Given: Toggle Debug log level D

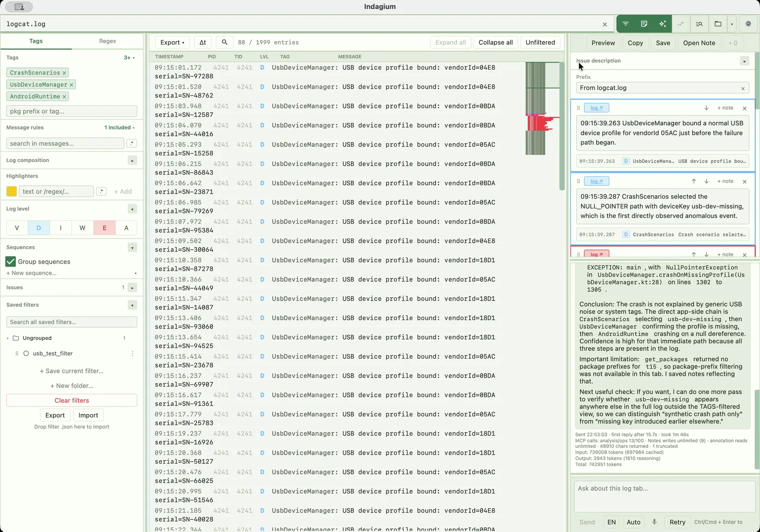Looking at the screenshot, I should click(x=39, y=228).
